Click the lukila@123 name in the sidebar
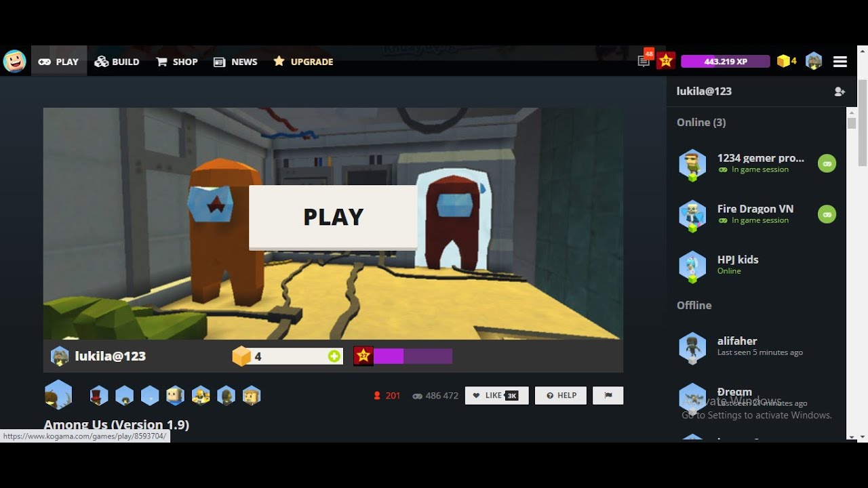Screen dimensions: 868x488 pyautogui.click(x=704, y=91)
